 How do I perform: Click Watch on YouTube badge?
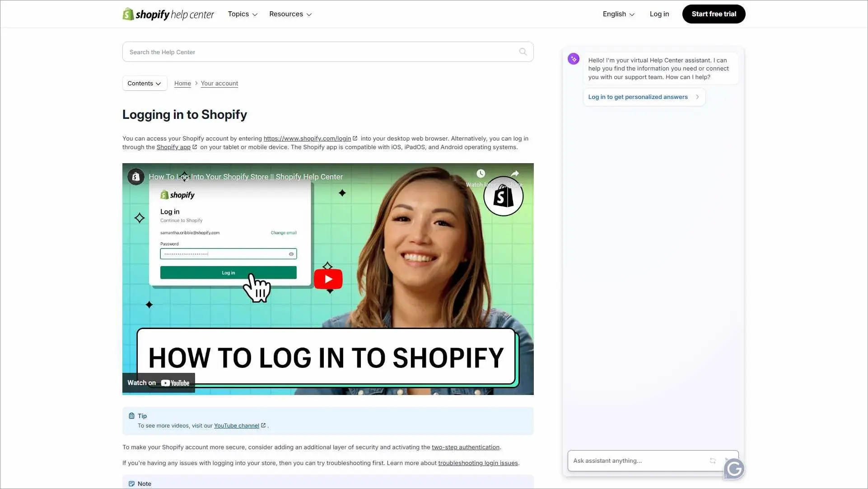[159, 383]
